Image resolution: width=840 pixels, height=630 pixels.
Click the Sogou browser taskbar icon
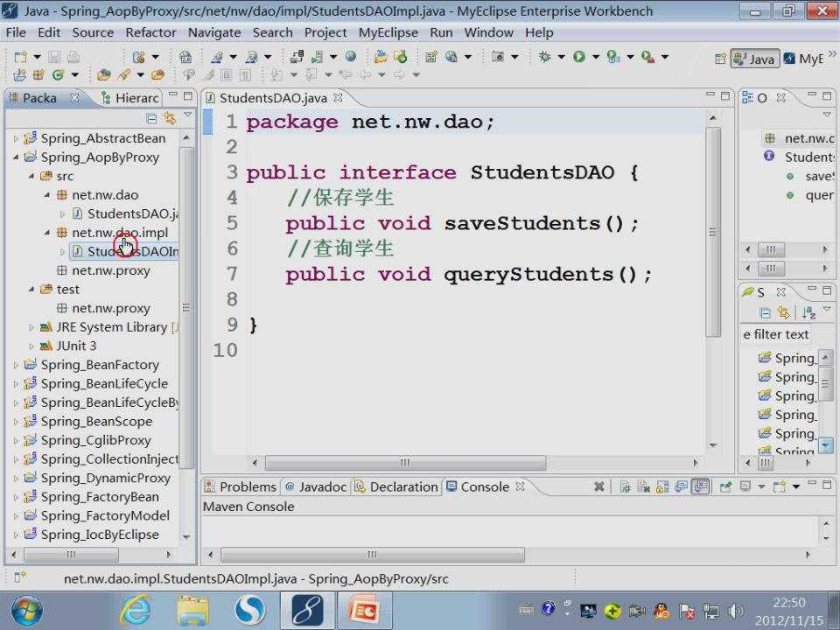pyautogui.click(x=249, y=612)
